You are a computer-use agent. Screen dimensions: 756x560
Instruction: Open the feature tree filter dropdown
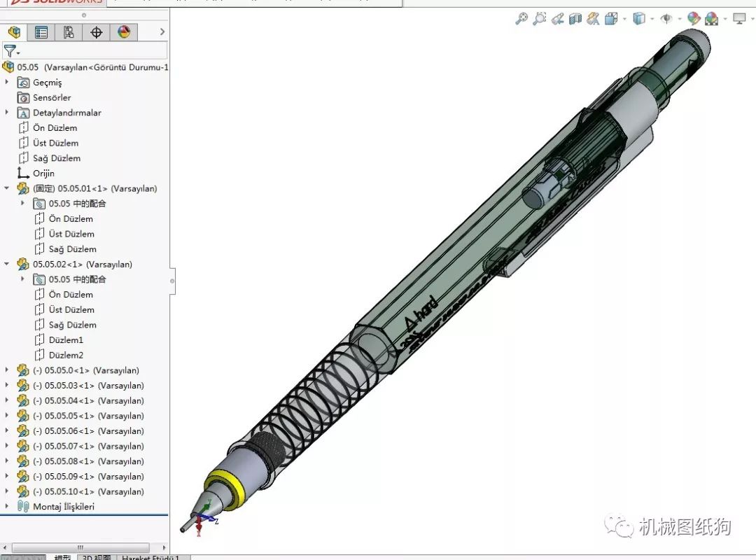[12, 50]
